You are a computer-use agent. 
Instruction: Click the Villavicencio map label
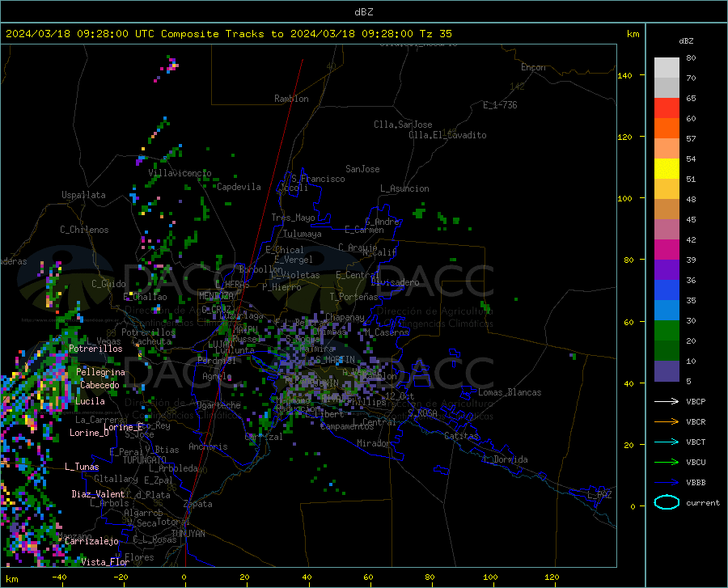coord(180,173)
